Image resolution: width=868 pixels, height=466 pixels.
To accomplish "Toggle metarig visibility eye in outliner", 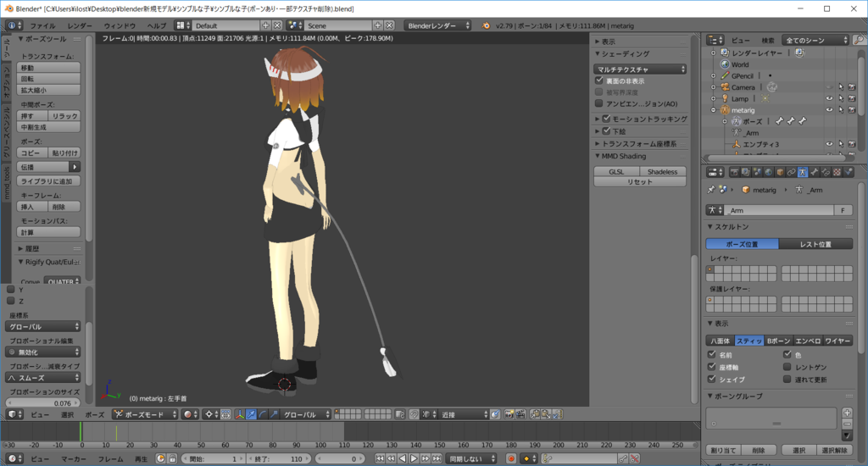I will [829, 110].
